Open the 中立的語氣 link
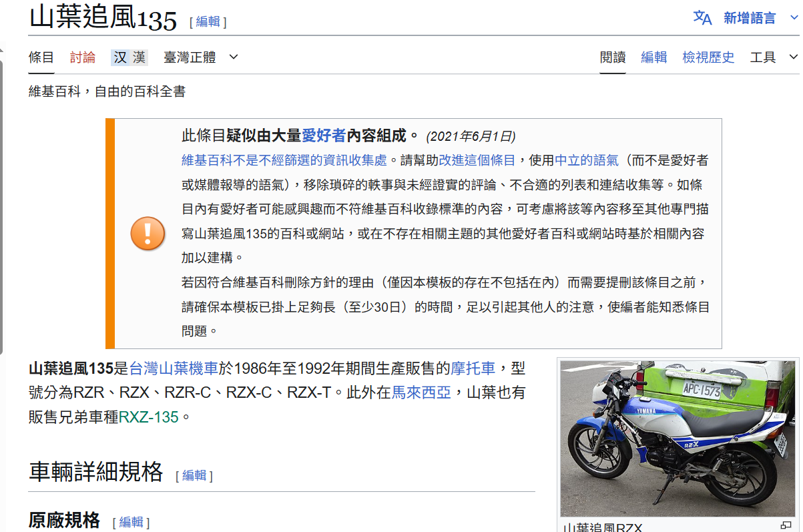 [x=587, y=160]
